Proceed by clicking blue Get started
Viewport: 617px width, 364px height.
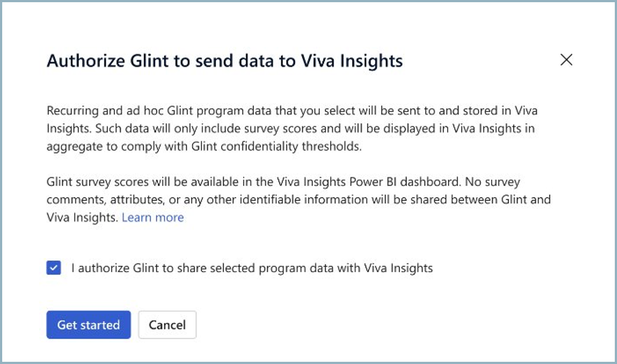click(89, 324)
